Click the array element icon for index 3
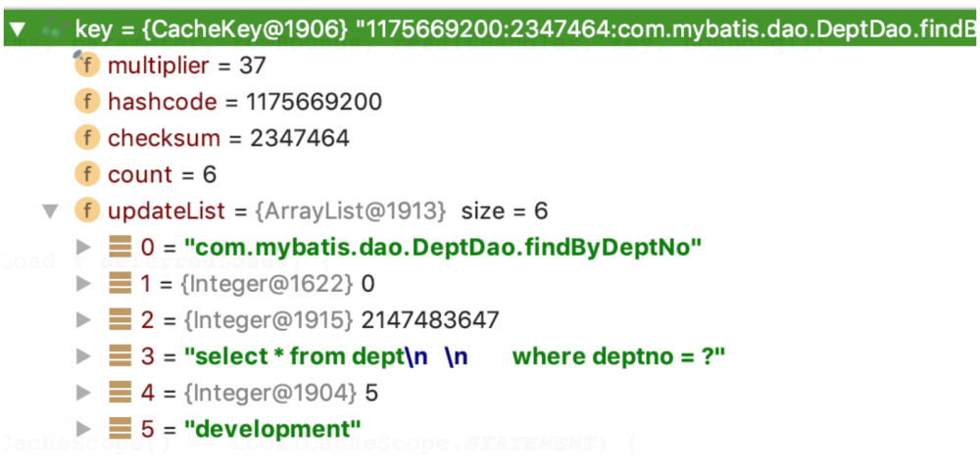Image resolution: width=980 pixels, height=471 pixels. [x=120, y=356]
